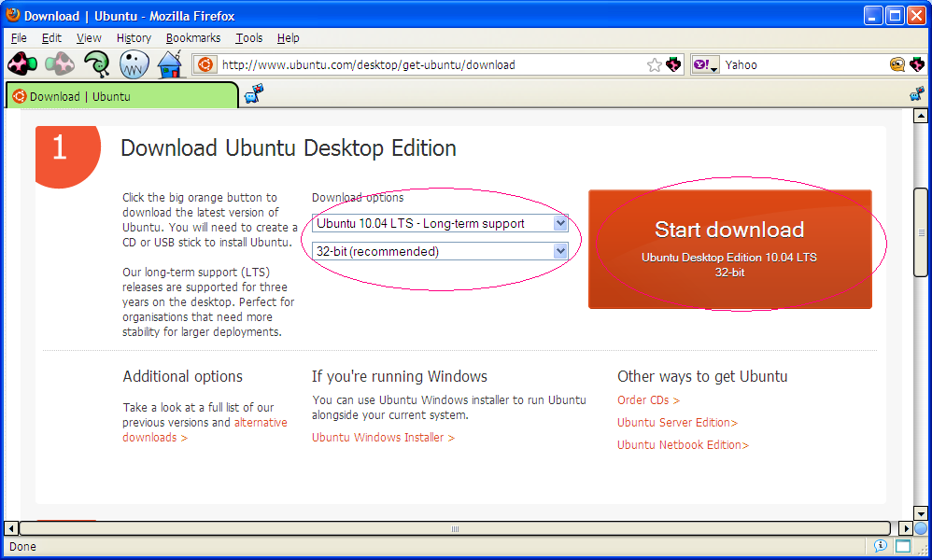The image size is (932, 560).
Task: Open a new tab with the icon beside the Ubuntu tab
Action: (254, 94)
